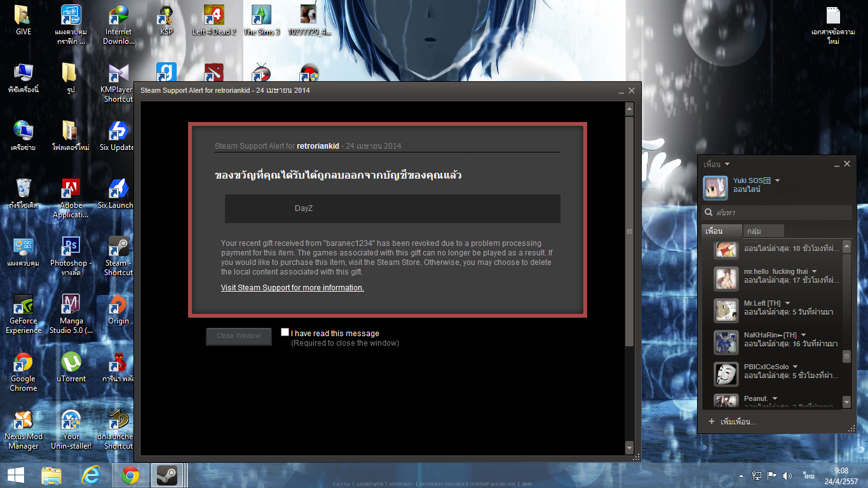Click the friends search field
The width and height of the screenshot is (868, 488).
pos(776,212)
